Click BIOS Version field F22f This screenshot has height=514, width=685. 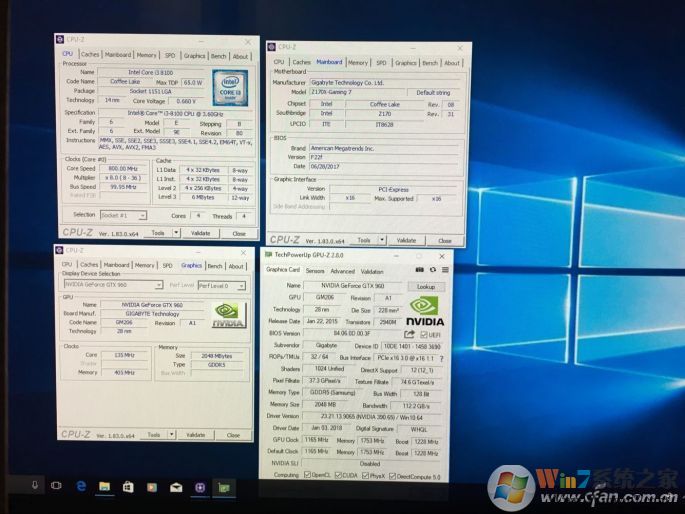coord(384,157)
